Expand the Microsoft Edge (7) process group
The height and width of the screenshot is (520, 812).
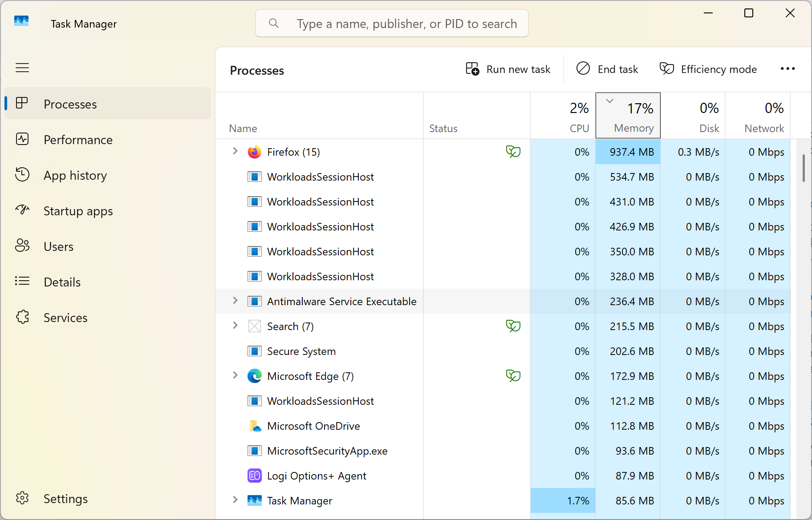(235, 375)
